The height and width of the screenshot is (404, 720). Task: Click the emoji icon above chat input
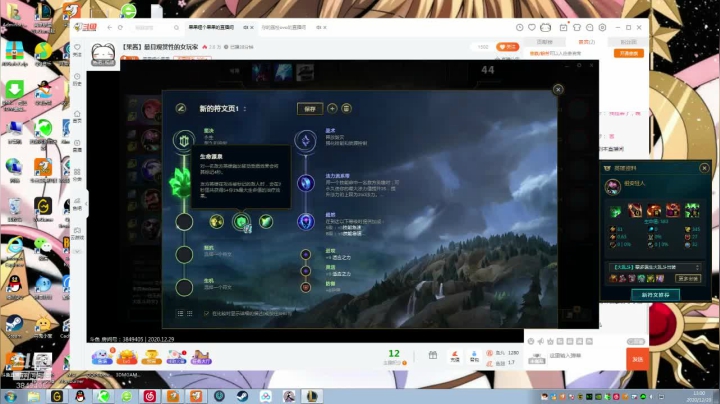pos(531,341)
